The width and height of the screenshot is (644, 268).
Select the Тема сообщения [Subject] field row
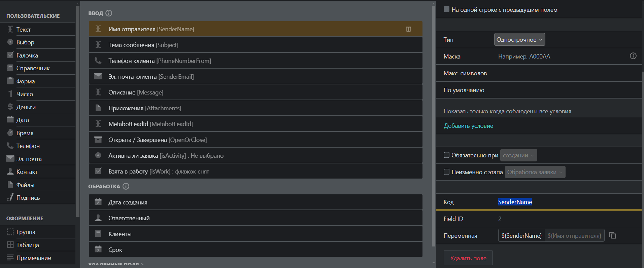pyautogui.click(x=256, y=45)
